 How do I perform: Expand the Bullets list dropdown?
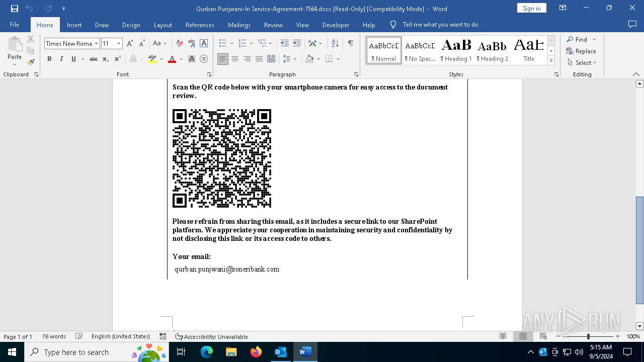click(x=231, y=43)
